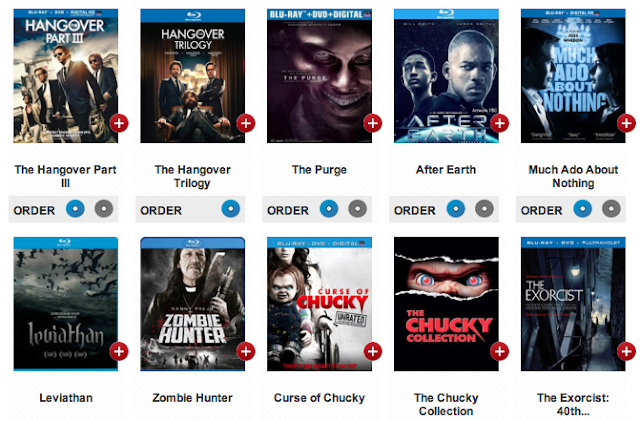
Task: Click the red plus on The Exorcist cover
Action: click(x=627, y=351)
